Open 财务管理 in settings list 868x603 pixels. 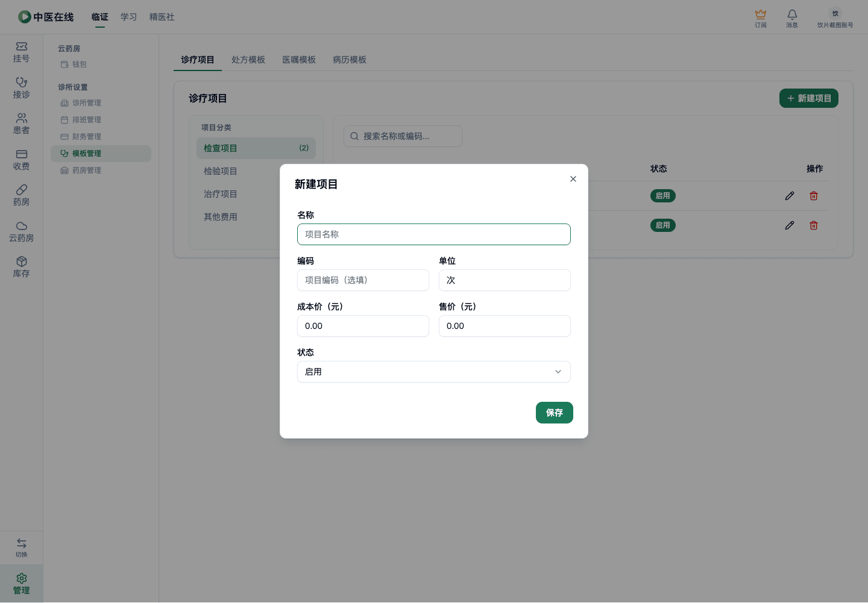(x=101, y=137)
